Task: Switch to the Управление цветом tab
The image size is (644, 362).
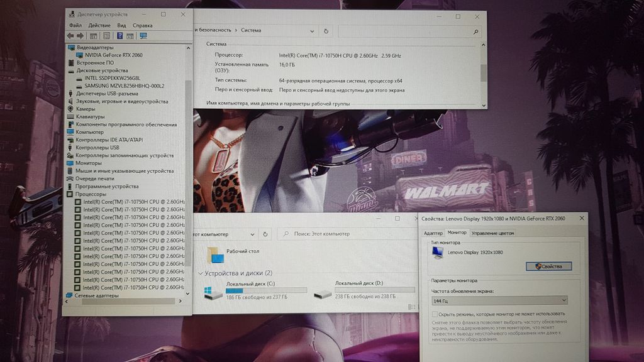Action: coord(492,233)
